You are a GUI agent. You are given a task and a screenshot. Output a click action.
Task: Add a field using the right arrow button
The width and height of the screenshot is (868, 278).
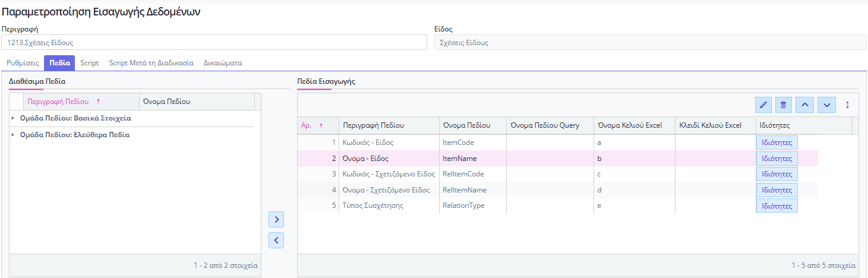click(x=276, y=220)
